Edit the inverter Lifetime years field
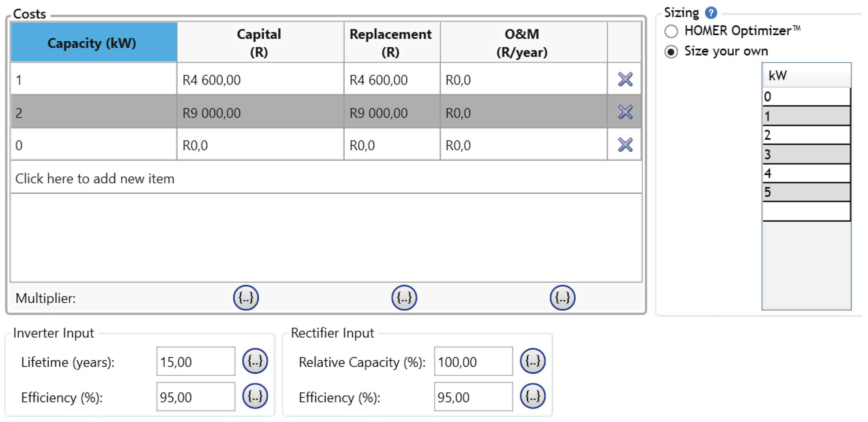 pyautogui.click(x=195, y=362)
